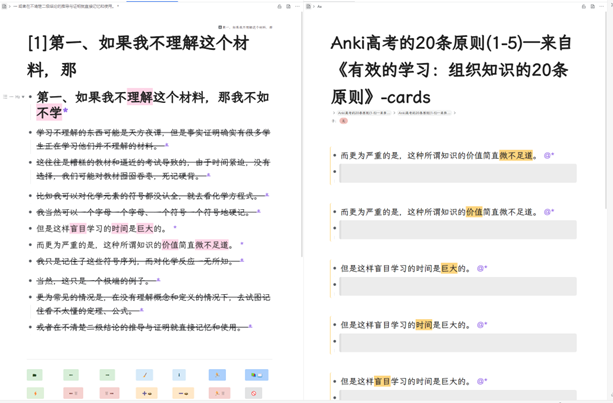This screenshot has height=403, width=613.
Task: Click the first green button in bottom toolbar
Action: 35,375
